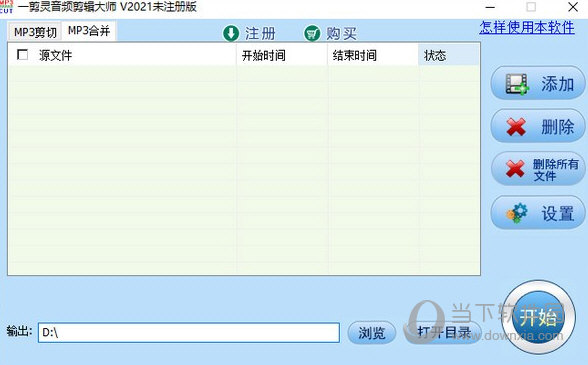Screen dimensions: 588x365
Task: Open the 设置 settings button
Action: tap(538, 213)
